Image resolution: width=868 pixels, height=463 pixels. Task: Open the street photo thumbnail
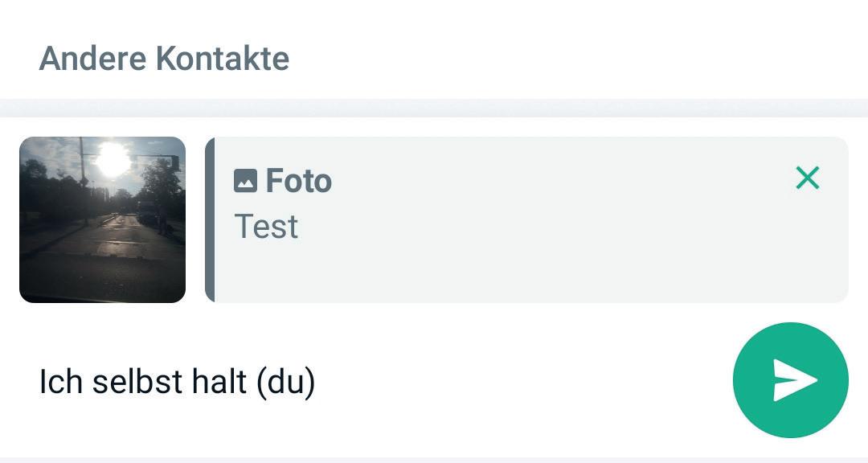(x=102, y=219)
